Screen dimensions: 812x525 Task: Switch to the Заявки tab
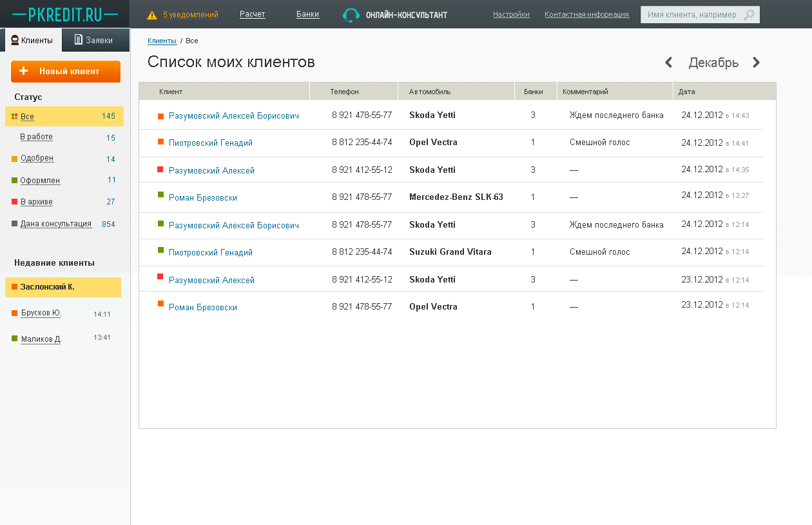tap(96, 40)
